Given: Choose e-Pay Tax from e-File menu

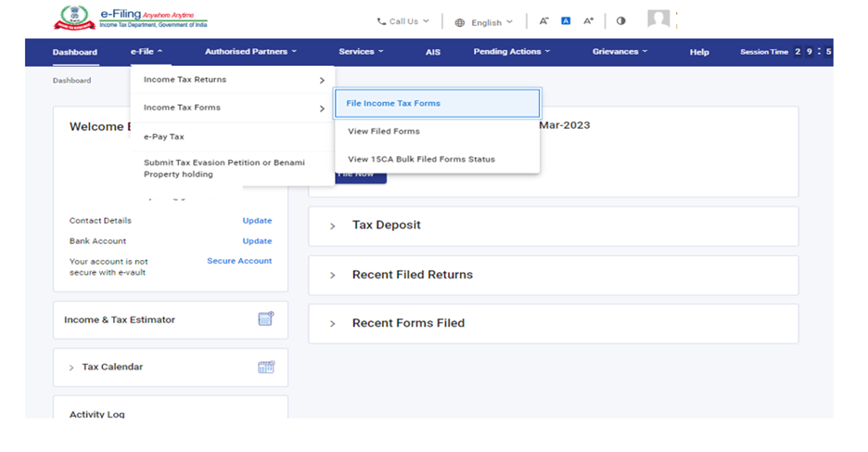Looking at the screenshot, I should click(x=164, y=136).
